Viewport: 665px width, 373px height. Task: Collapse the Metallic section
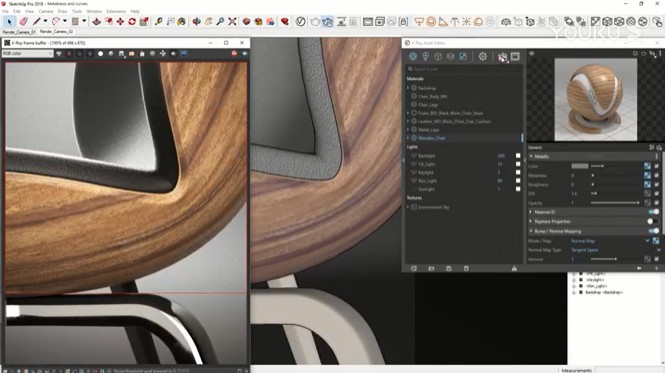tap(531, 157)
